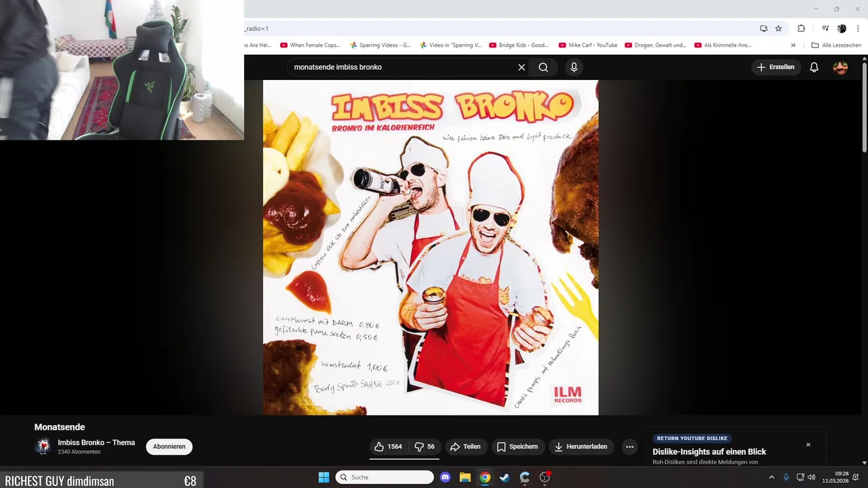Viewport: 868px width, 488px height.
Task: Click the install app icon in address bar
Action: [x=764, y=28]
